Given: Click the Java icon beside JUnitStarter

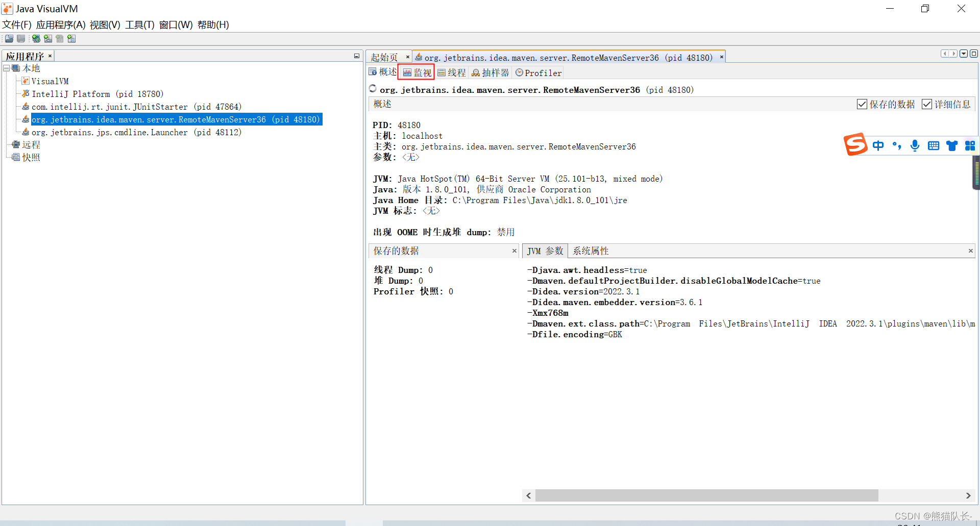Looking at the screenshot, I should click(x=26, y=107).
